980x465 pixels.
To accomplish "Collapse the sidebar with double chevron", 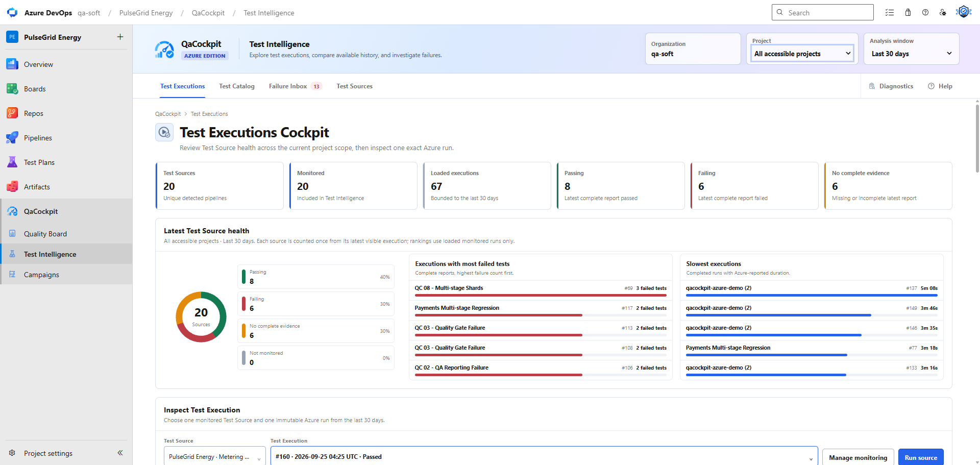I will click(120, 453).
